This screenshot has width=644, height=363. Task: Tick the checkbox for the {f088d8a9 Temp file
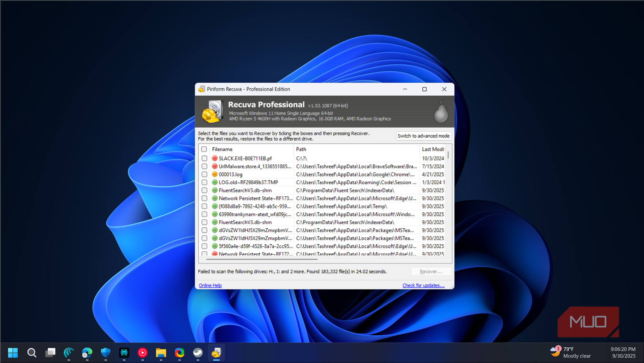204,206
